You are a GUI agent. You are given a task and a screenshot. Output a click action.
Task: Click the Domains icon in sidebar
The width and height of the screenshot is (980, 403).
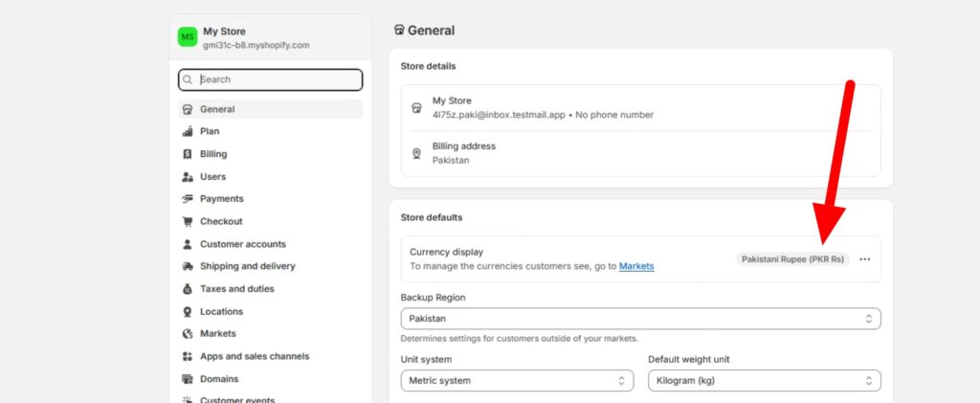click(x=188, y=379)
